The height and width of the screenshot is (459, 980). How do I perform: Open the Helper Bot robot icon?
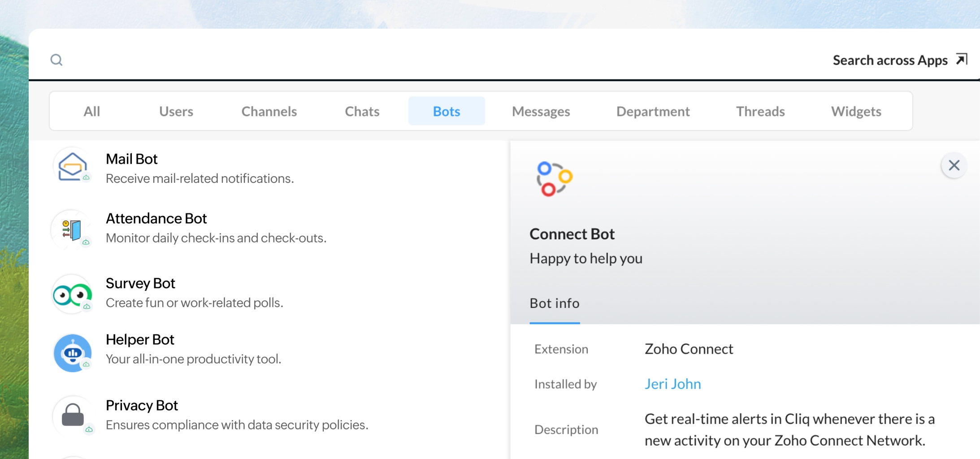tap(72, 353)
